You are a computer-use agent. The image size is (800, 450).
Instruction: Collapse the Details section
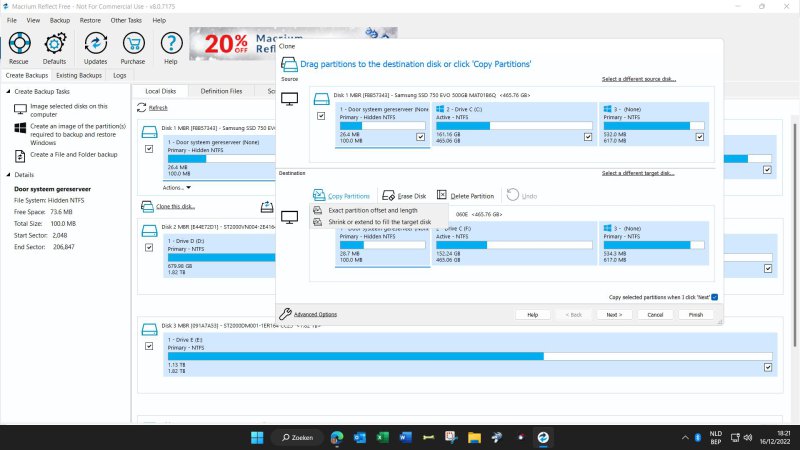(9, 174)
